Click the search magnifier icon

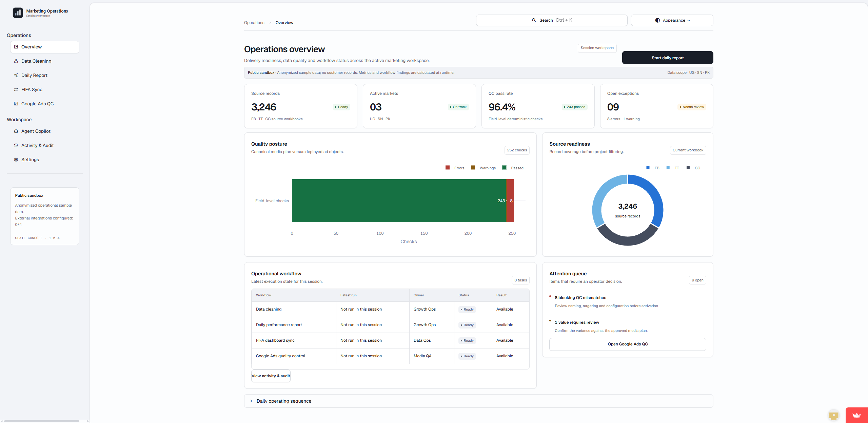pyautogui.click(x=534, y=20)
